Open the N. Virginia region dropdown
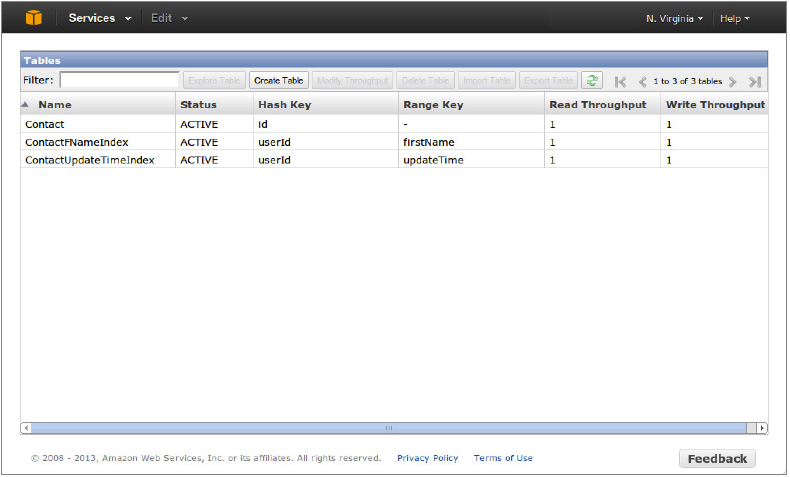This screenshot has width=790, height=477. coord(674,19)
